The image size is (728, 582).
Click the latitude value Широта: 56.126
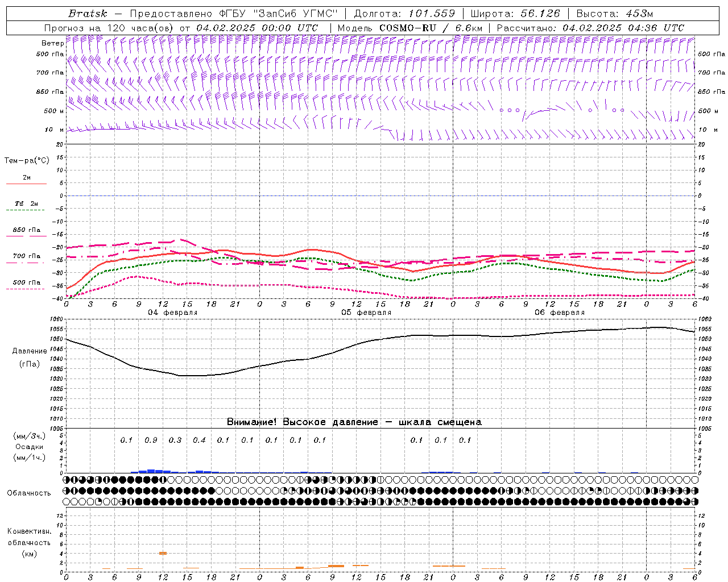tap(515, 14)
